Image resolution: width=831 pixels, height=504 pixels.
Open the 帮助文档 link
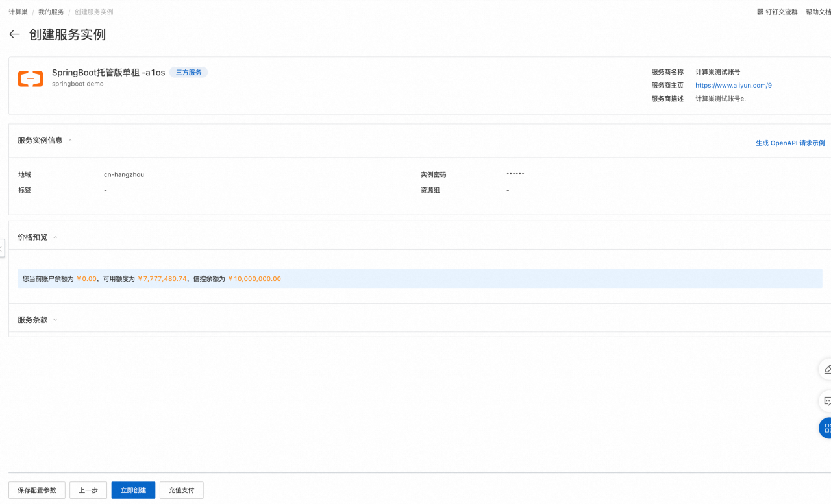pos(817,12)
